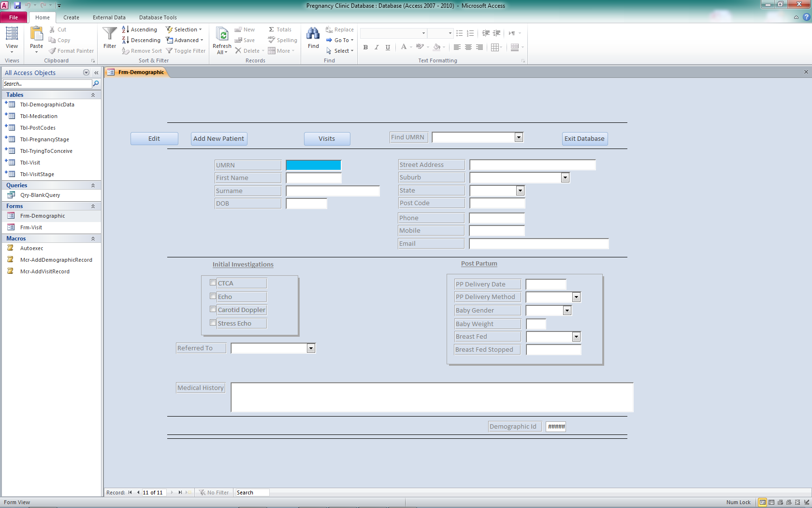Click the Replace command
Screen dimensions: 812x508
pyautogui.click(x=340, y=30)
